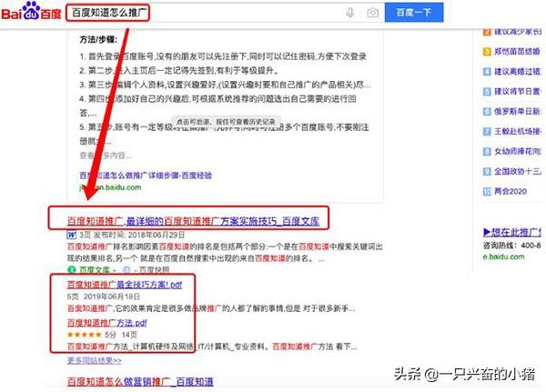Image resolution: width=546 pixels, height=392 pixels.
Task: Click 更多同站结果>> link
Action: [x=95, y=360]
